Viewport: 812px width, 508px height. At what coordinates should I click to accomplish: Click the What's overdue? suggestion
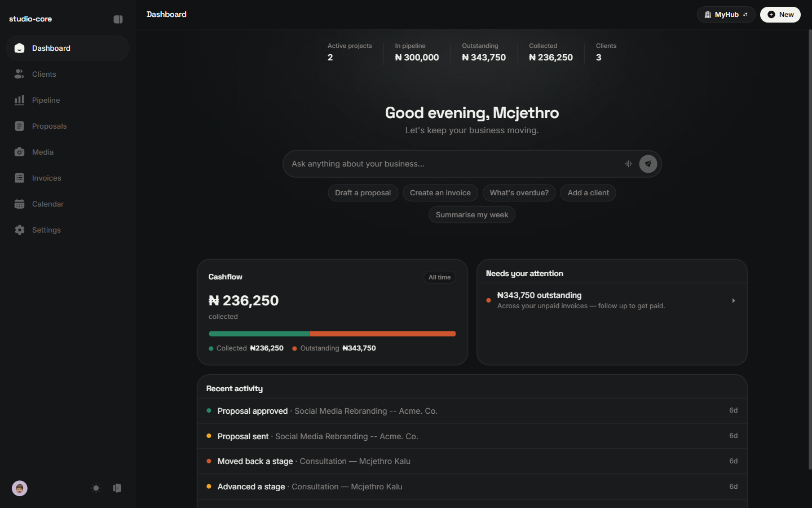[519, 192]
